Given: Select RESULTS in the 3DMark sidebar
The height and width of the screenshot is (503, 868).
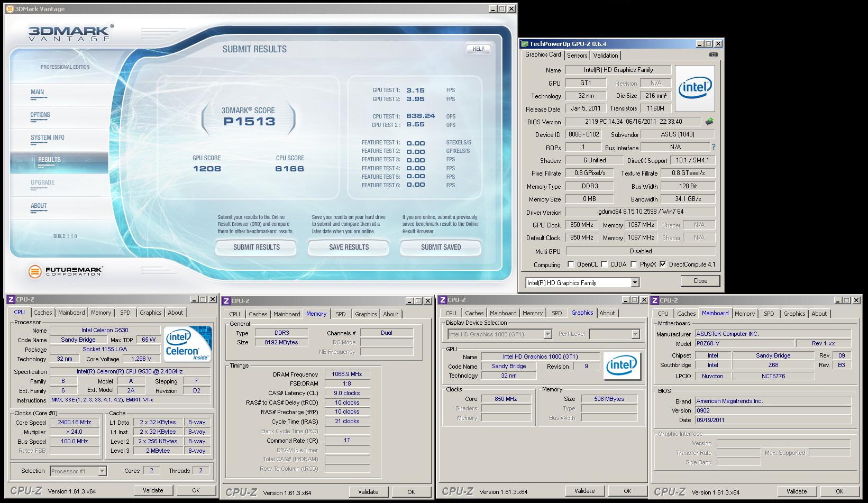Looking at the screenshot, I should (x=59, y=163).
